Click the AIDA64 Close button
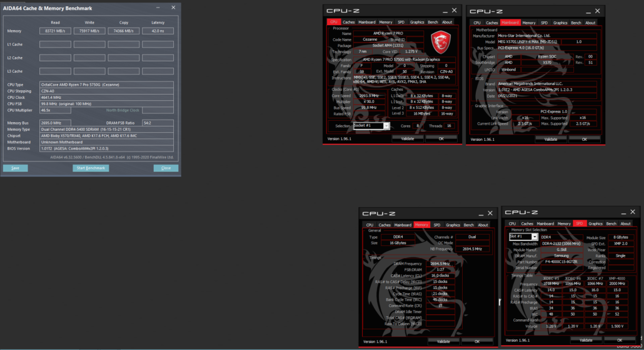644x350 pixels. tap(166, 168)
